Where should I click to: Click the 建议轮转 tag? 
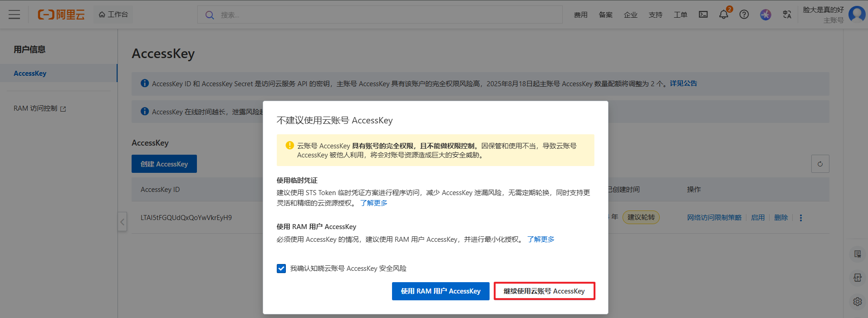(x=641, y=217)
